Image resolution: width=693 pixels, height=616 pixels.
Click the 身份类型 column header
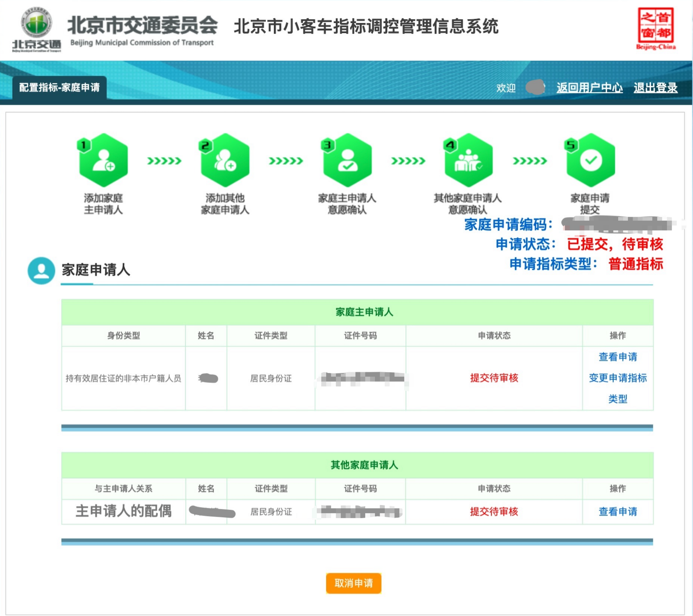(x=123, y=336)
